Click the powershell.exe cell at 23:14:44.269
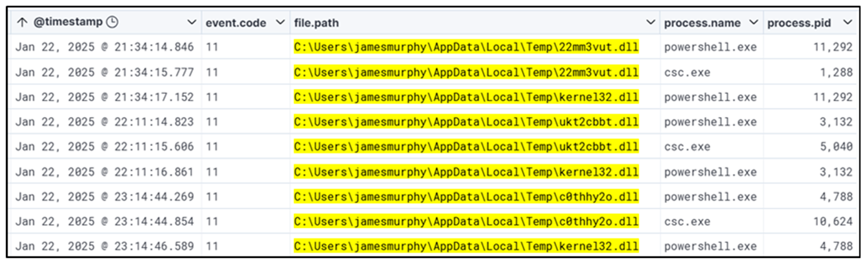Viewport: 868px width, 266px height. (710, 197)
